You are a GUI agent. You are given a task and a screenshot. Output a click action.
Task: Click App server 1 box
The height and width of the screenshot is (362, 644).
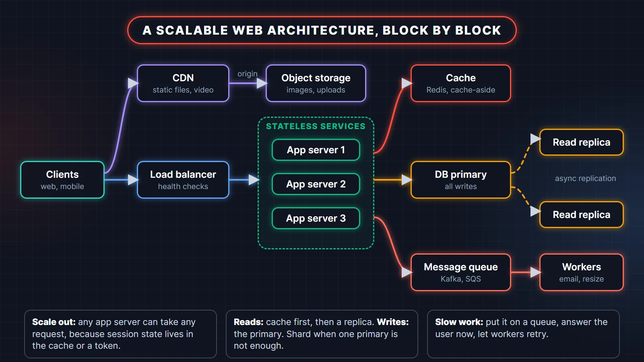(x=316, y=150)
